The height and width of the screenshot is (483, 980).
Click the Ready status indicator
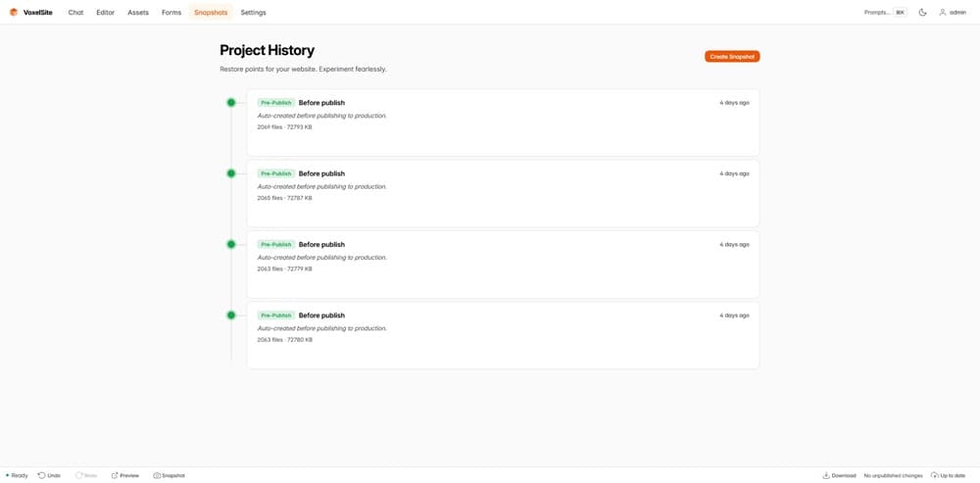point(17,475)
